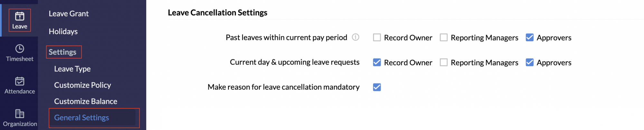Uncheck Approvers for past leaves
The image size is (644, 130).
point(530,38)
